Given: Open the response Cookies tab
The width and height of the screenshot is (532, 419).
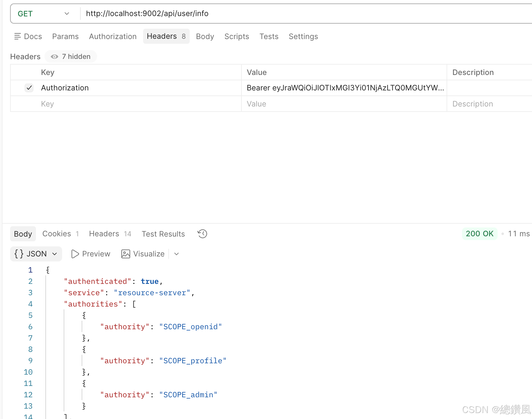Looking at the screenshot, I should pos(61,234).
